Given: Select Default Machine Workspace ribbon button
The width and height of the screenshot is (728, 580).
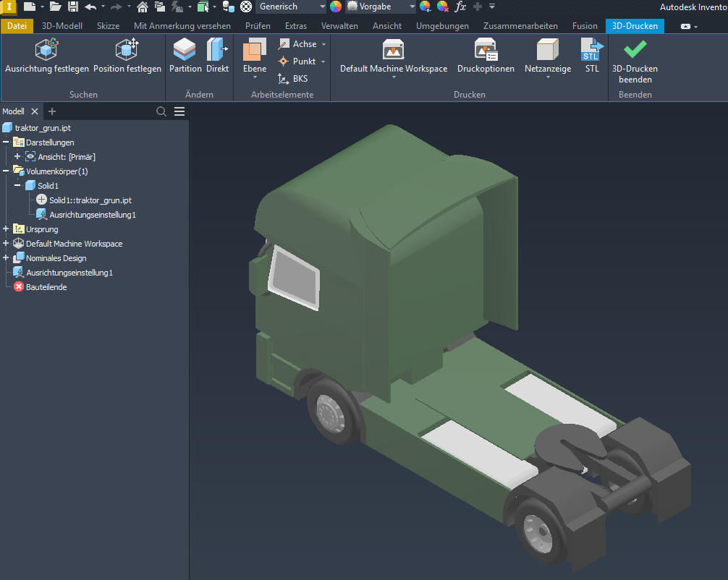Looking at the screenshot, I should click(x=394, y=57).
